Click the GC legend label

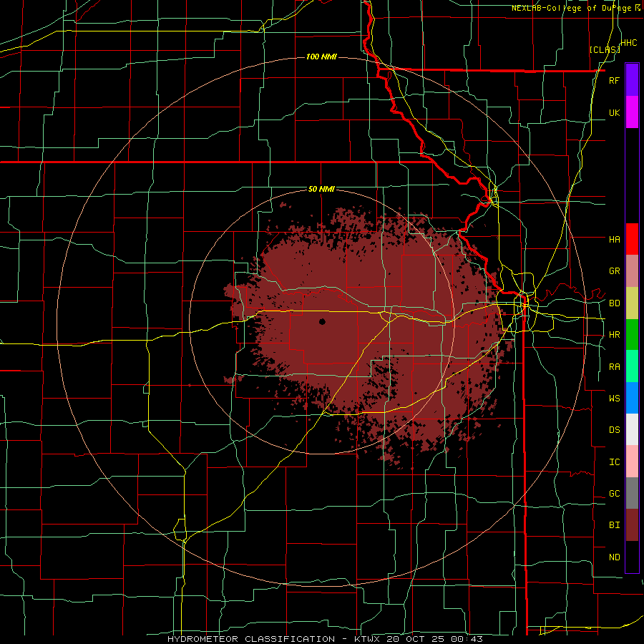tap(614, 493)
